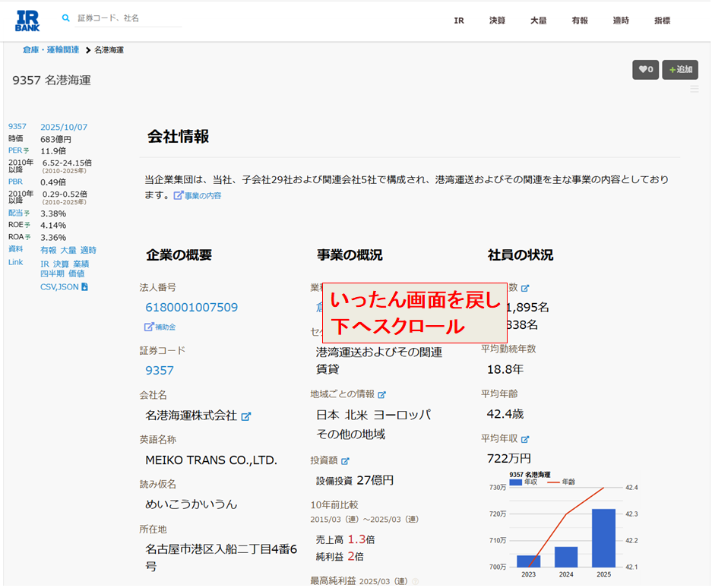
Task: Open external link icon next to 名港海運株式会社
Action: point(246,416)
